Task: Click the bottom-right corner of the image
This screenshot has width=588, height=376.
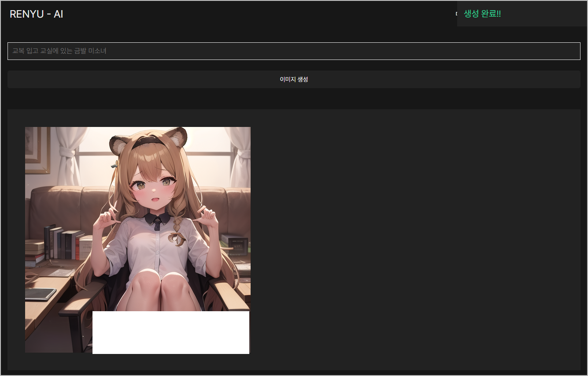Action: tap(248, 351)
